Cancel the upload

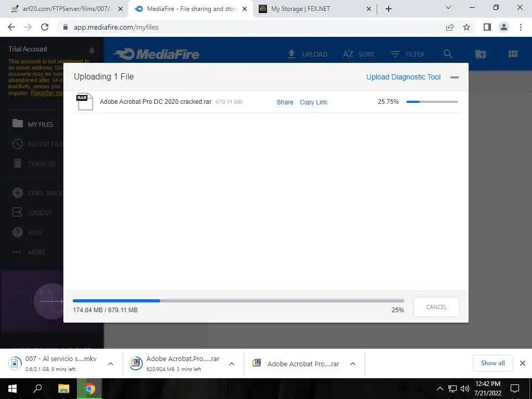(x=436, y=307)
